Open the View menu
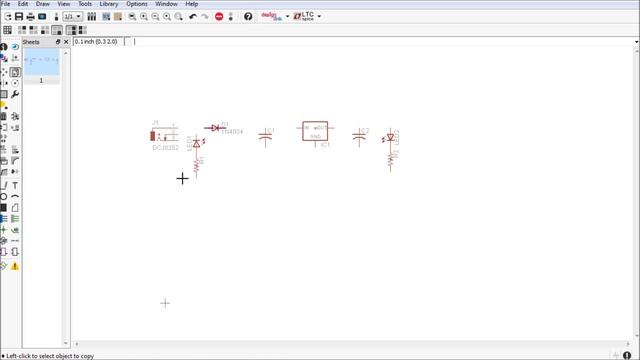The height and width of the screenshot is (360, 640). pos(64,4)
